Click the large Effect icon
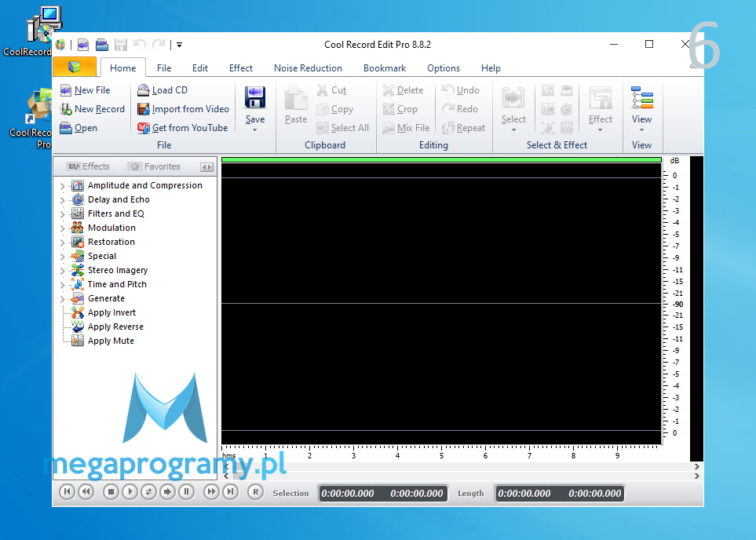Image resolution: width=756 pixels, height=540 pixels. click(x=601, y=98)
